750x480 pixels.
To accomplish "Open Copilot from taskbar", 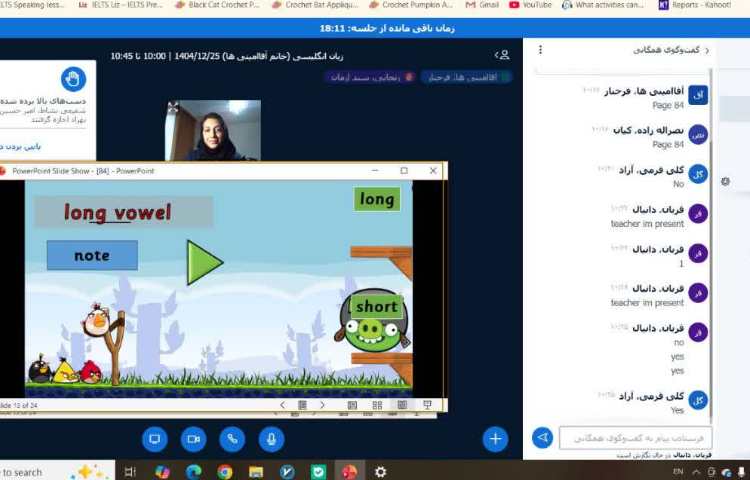I will point(162,472).
